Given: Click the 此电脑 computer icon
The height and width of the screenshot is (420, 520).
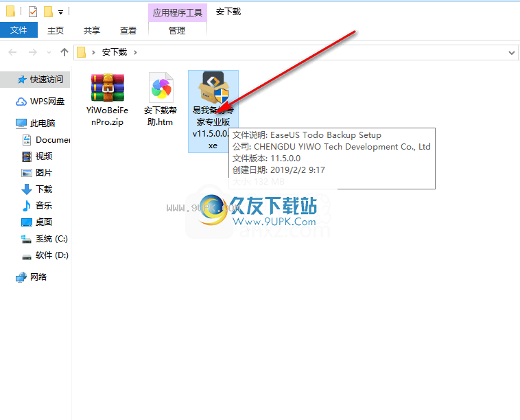Looking at the screenshot, I should click(21, 124).
